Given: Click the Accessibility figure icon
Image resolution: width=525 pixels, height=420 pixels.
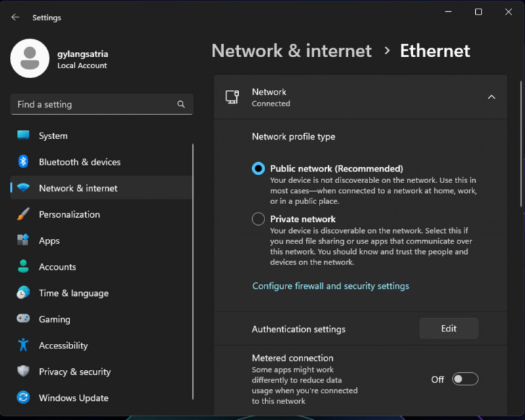Looking at the screenshot, I should coord(23,345).
